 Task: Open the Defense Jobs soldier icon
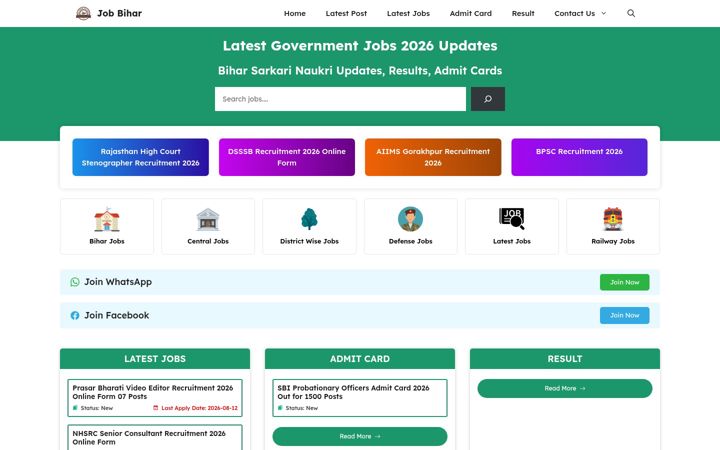point(411,219)
